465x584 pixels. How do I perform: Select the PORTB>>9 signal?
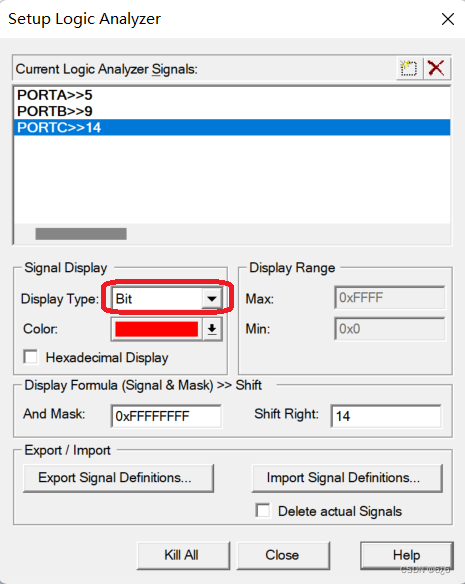(x=232, y=111)
